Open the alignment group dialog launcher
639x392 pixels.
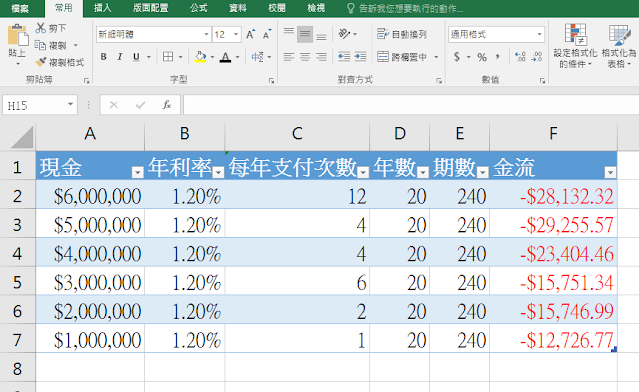tap(439, 81)
